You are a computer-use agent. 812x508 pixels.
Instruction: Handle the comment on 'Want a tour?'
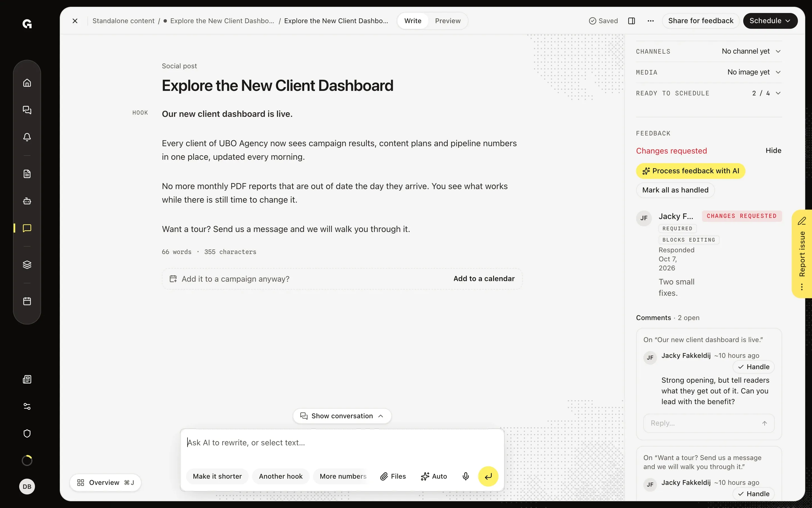(x=754, y=494)
